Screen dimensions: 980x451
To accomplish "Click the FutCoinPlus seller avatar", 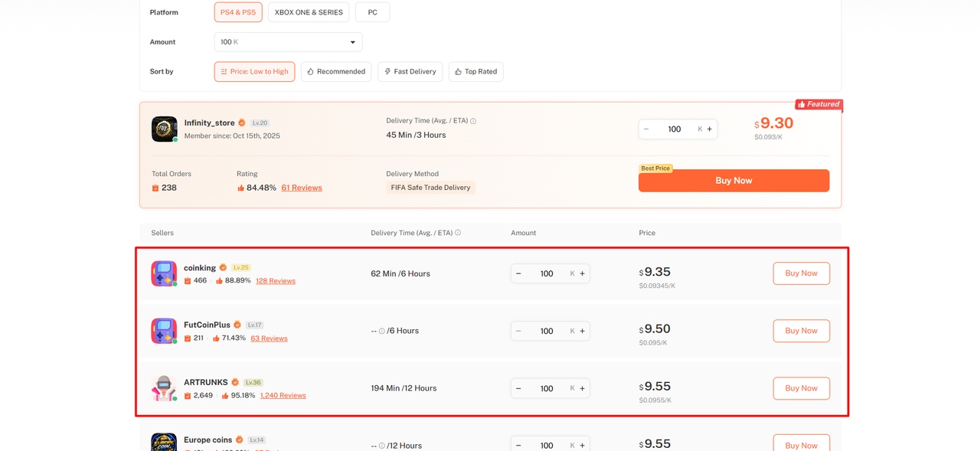I will coord(164,331).
